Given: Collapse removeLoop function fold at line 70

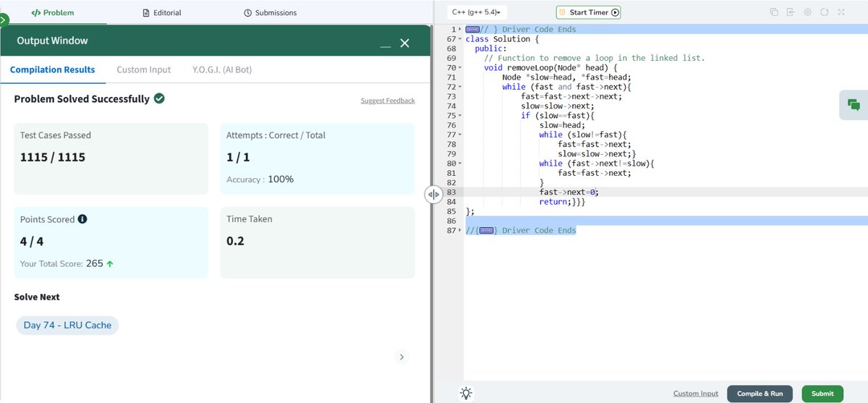Looking at the screenshot, I should 461,67.
